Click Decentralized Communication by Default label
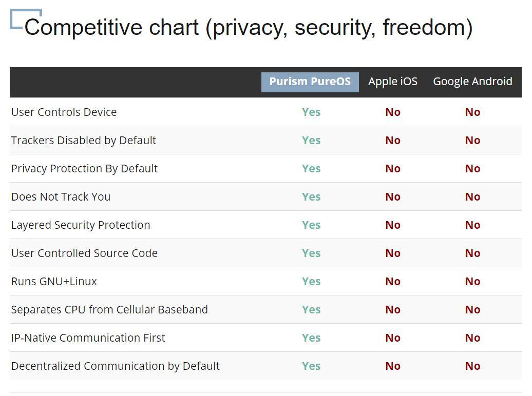Viewport: 532px width, 396px height. [116, 366]
